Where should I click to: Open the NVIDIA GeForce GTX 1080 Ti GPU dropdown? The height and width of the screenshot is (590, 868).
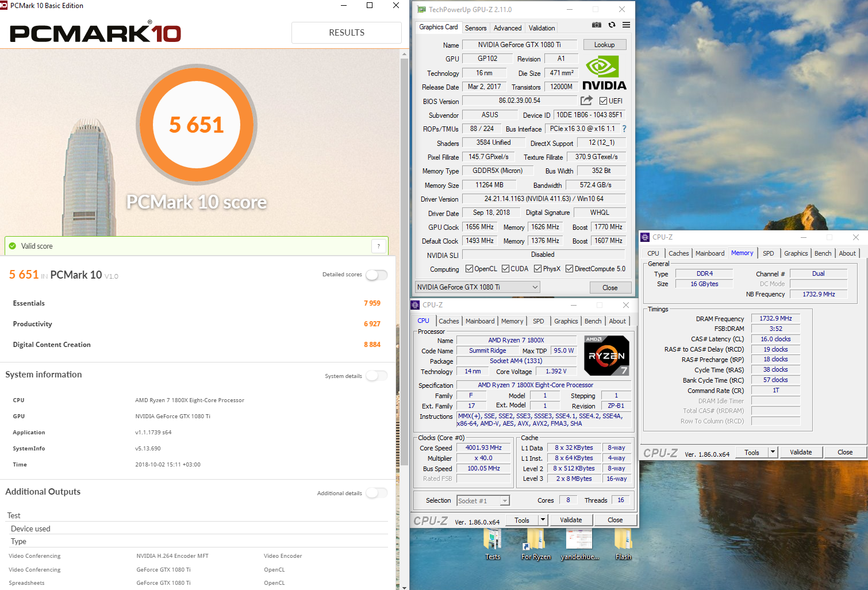point(478,287)
